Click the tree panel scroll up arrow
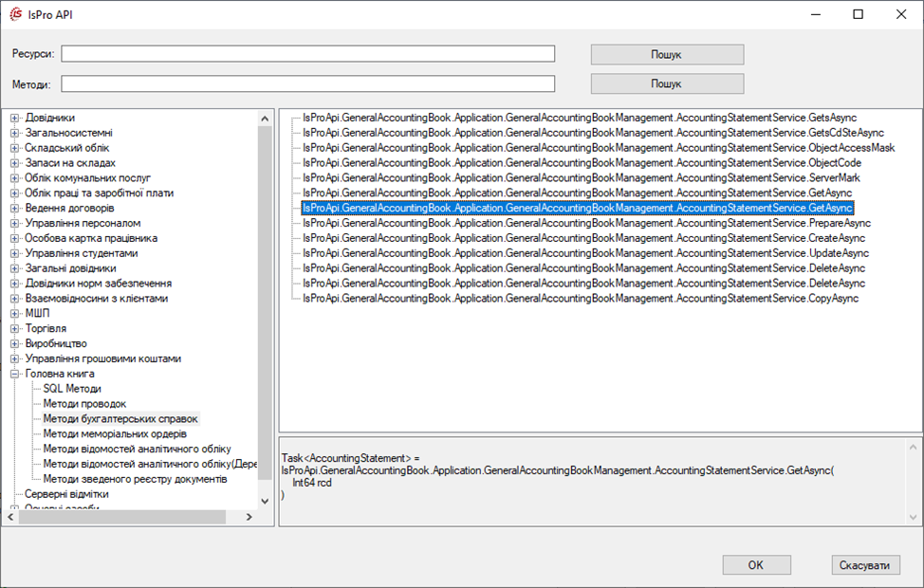The height and width of the screenshot is (588, 924). (265, 119)
